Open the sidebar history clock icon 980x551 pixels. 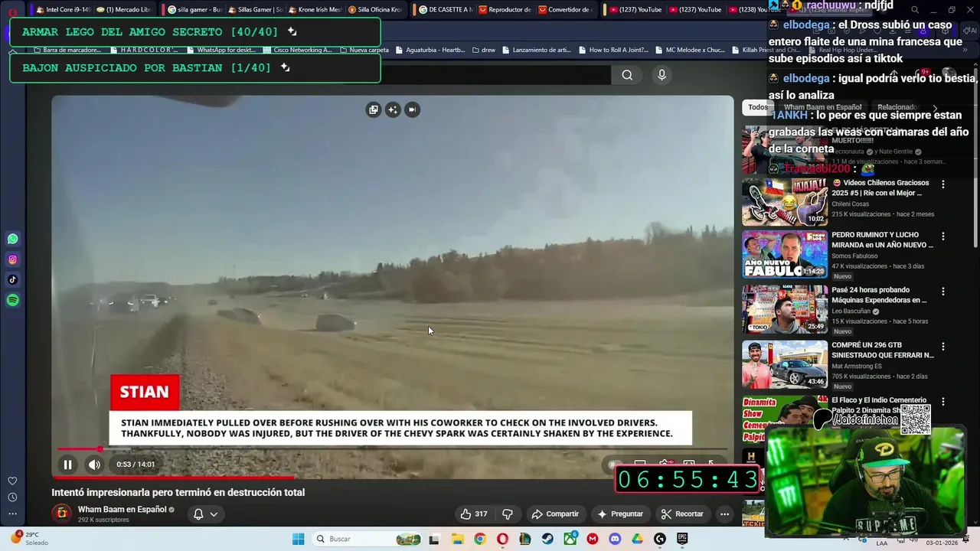(12, 497)
